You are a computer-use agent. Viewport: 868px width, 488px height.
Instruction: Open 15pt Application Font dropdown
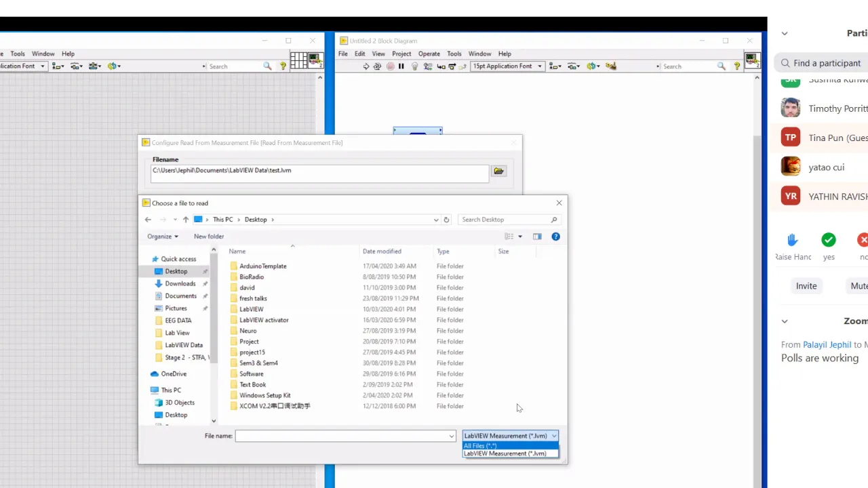pyautogui.click(x=508, y=66)
